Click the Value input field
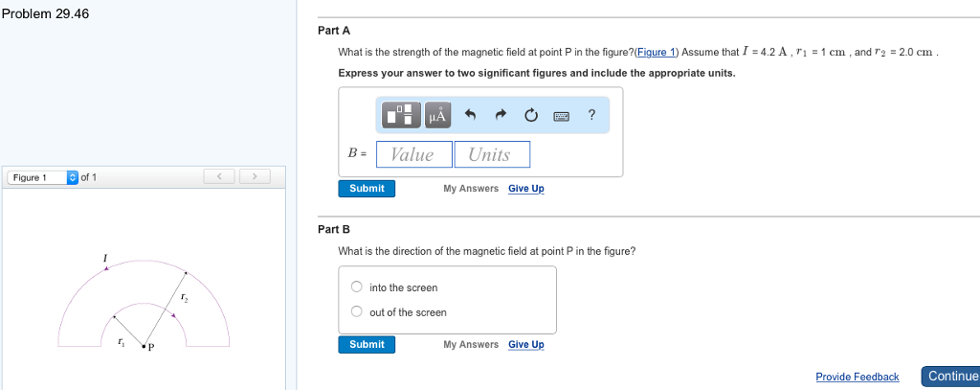This screenshot has height=390, width=980. pos(413,154)
